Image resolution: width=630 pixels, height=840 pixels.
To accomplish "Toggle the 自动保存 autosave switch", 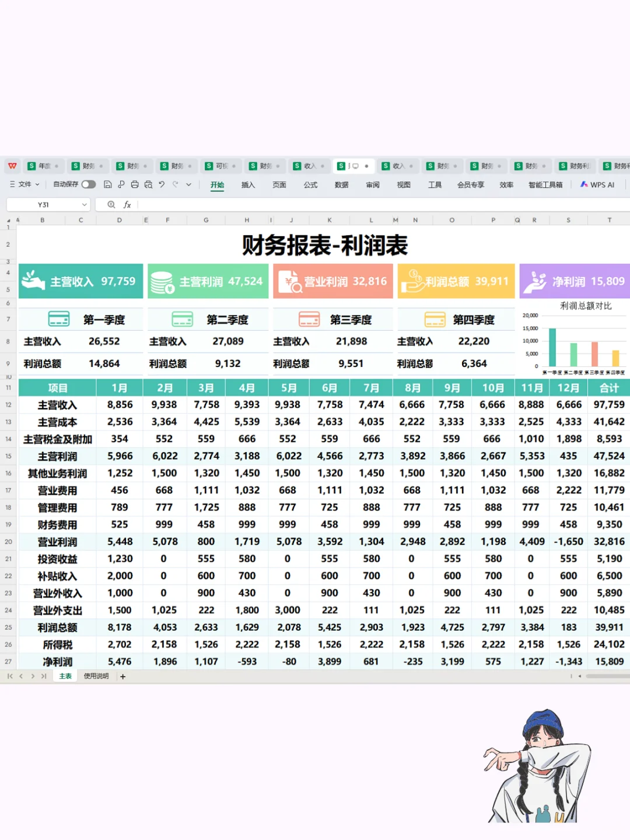I will (89, 184).
